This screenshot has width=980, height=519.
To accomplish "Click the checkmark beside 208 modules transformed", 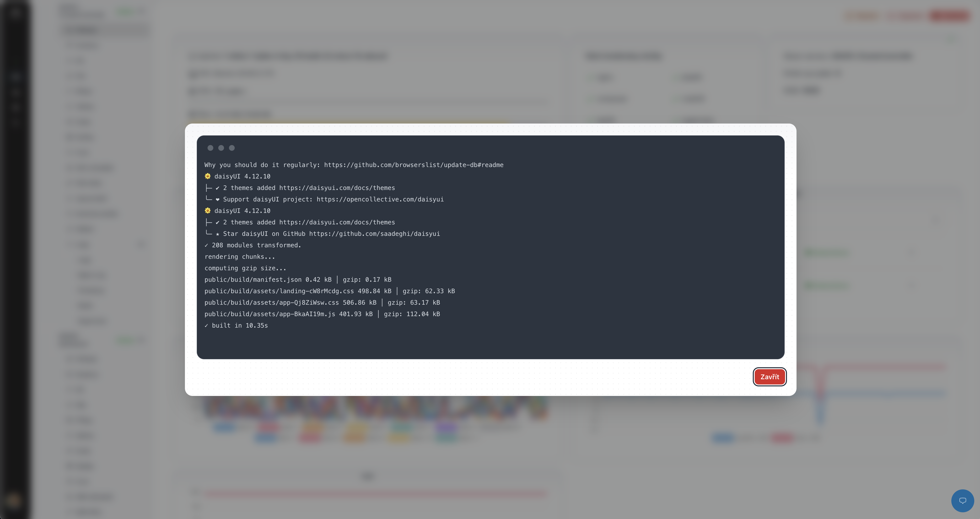I will click(x=206, y=245).
